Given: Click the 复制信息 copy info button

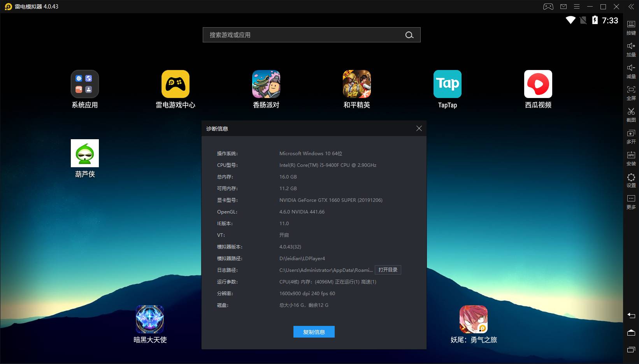Looking at the screenshot, I should (x=314, y=332).
